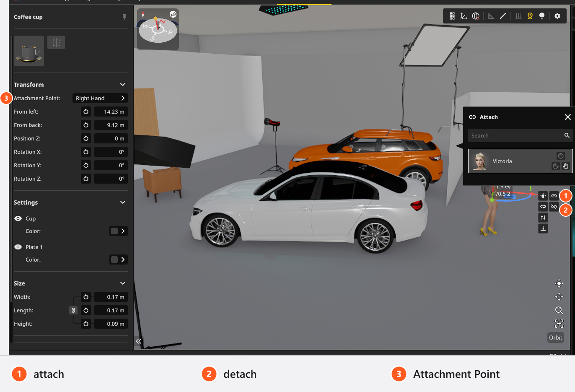Click the up-down arrows elevation gizmo button
The image size is (575, 392).
[x=543, y=218]
